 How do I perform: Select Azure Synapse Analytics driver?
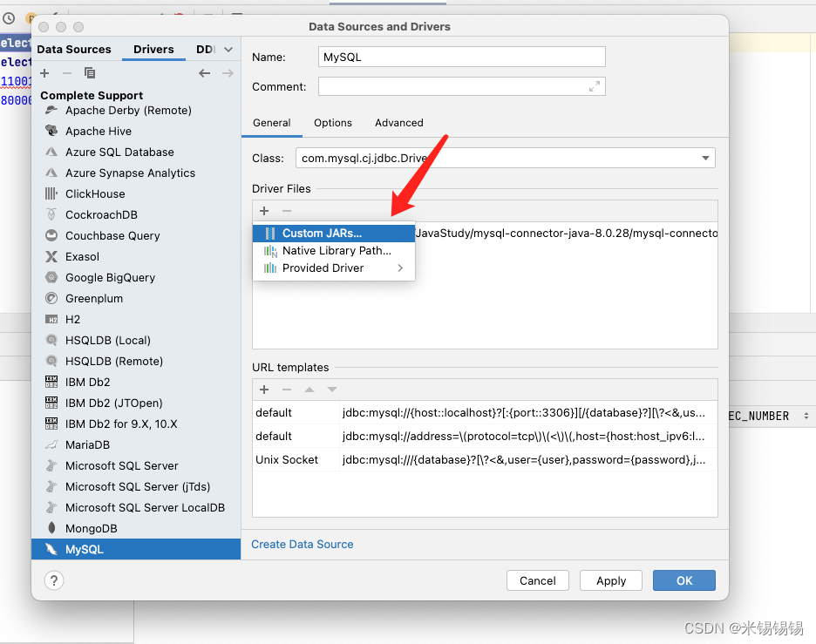pyautogui.click(x=136, y=173)
